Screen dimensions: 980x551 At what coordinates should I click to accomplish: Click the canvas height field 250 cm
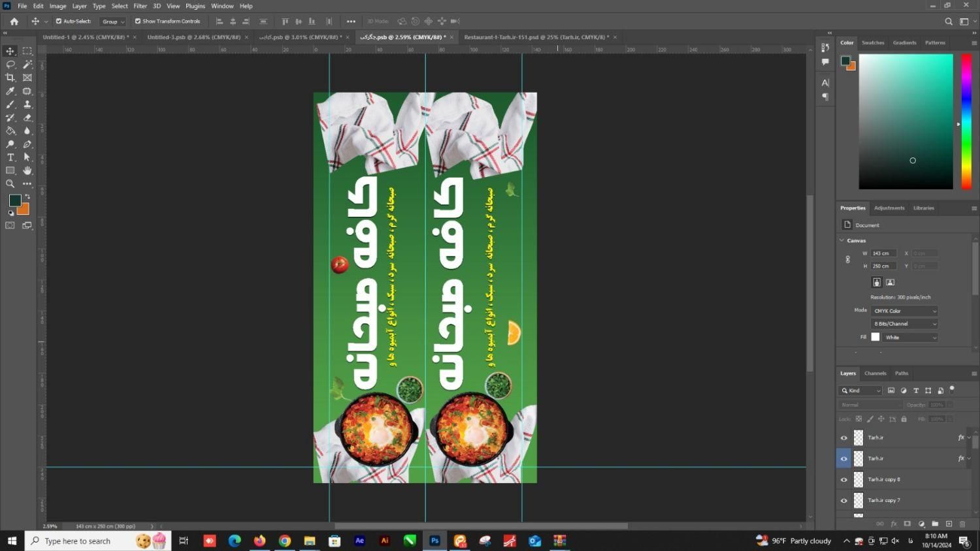883,266
